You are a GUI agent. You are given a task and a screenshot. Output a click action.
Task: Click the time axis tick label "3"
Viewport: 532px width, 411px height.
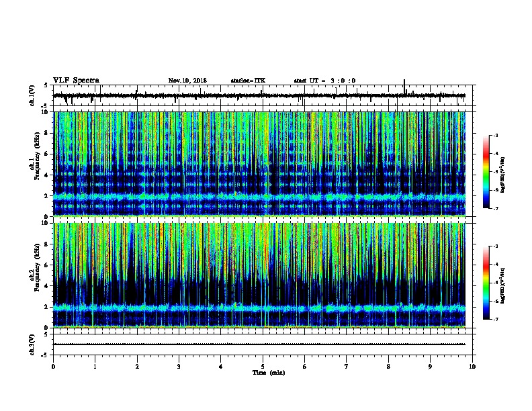click(179, 367)
